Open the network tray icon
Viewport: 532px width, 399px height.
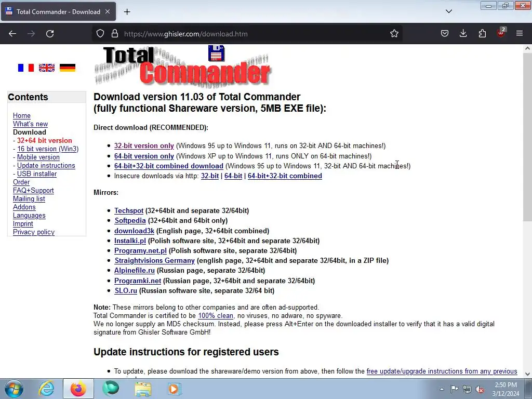point(467,389)
